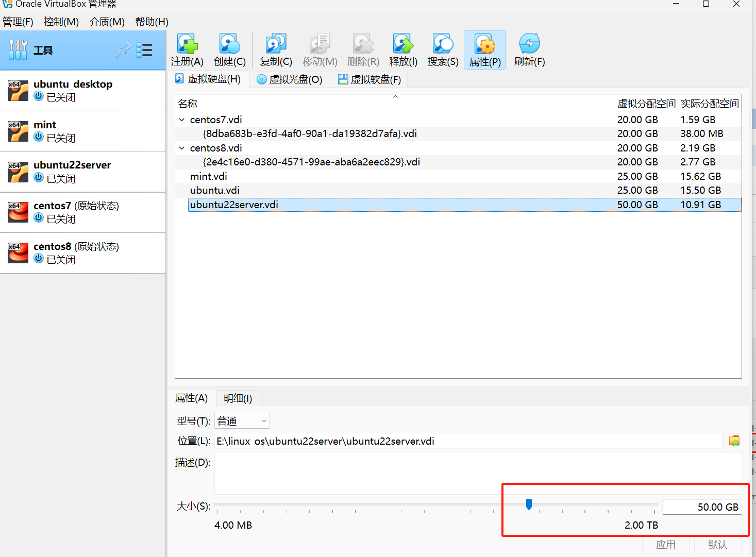
Task: Click the 虚拟分配空间 column header
Action: pos(646,104)
